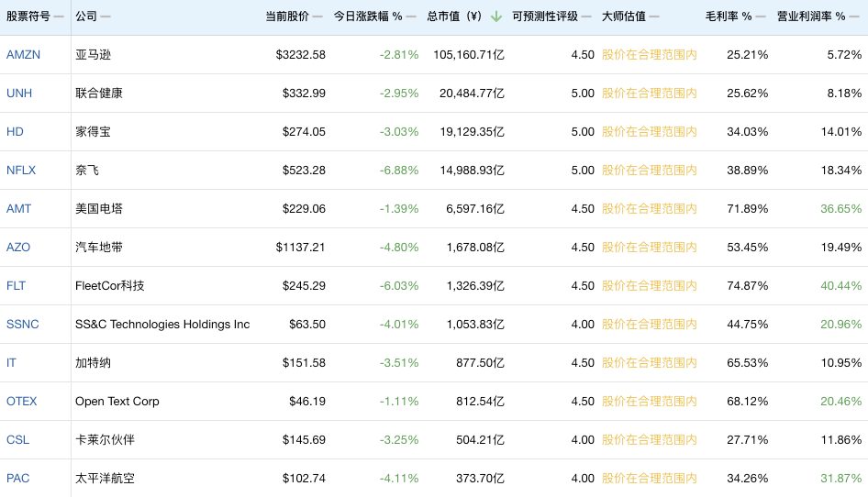Select company name 家得宝
The width and height of the screenshot is (868, 497).
tap(93, 132)
